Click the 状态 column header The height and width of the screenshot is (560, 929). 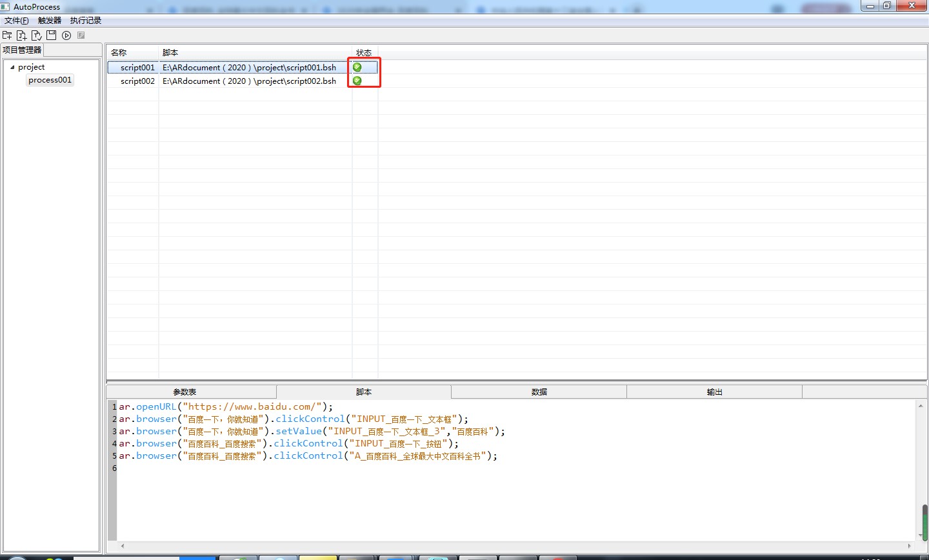(364, 53)
